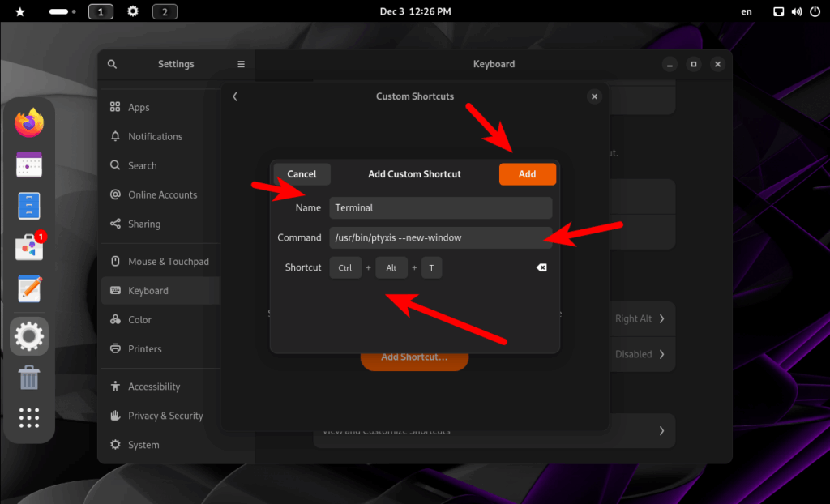Open the View and Customize Shortcuts chevron
Screen dimensions: 830x504
click(x=661, y=431)
